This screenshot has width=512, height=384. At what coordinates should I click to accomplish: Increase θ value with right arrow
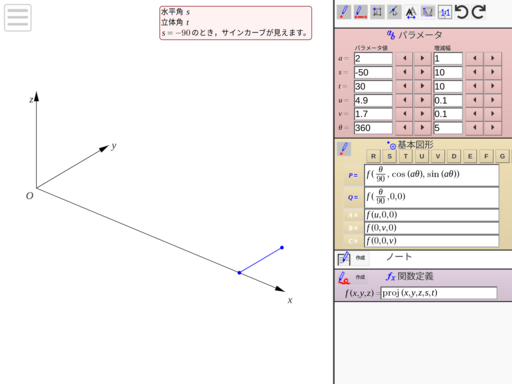(422, 128)
